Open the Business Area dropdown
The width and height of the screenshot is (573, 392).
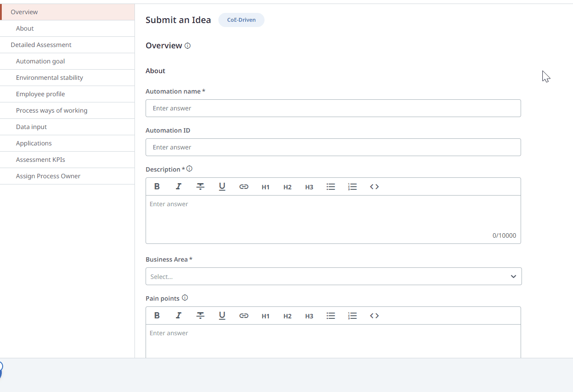tap(334, 276)
